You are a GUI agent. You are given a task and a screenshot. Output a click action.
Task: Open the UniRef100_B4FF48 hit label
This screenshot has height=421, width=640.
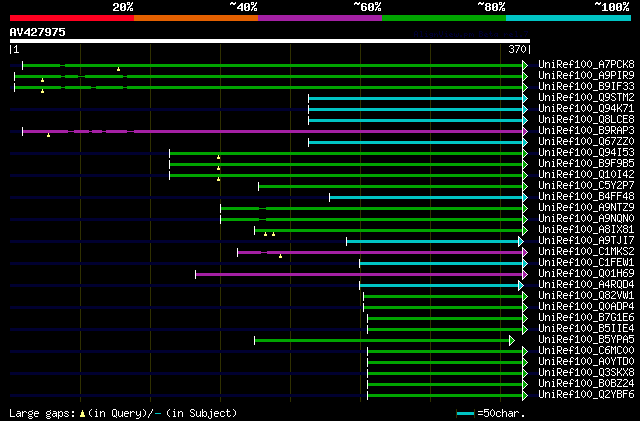586,197
